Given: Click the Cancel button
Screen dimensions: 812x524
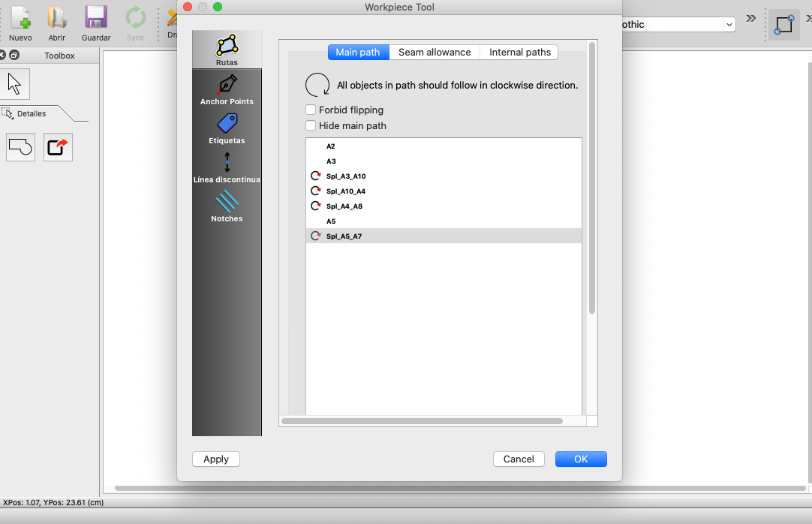Looking at the screenshot, I should [x=519, y=459].
